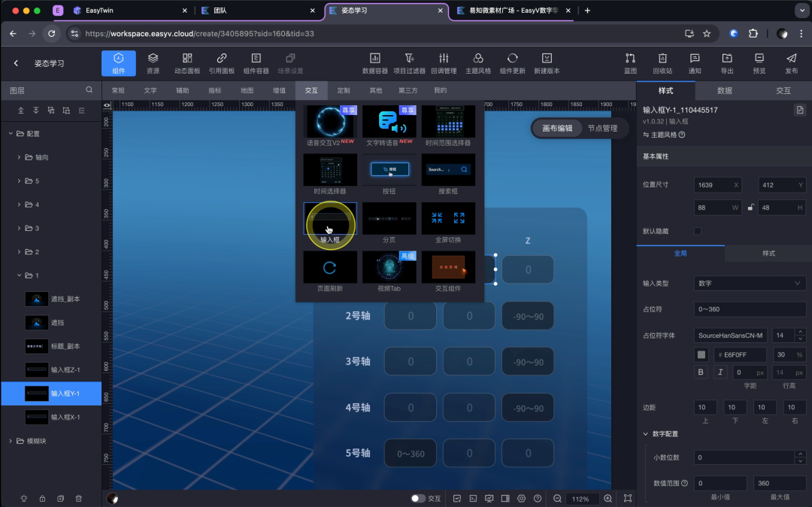Toggle italic for placeholder font
The image size is (812, 507).
(x=720, y=372)
